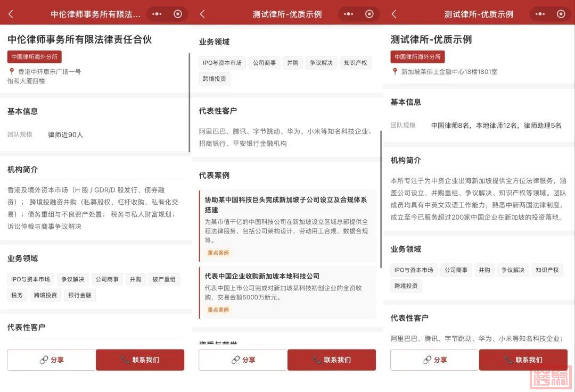Tap 联系我们 button on the rightmost screen
Viewport: 575px width, 392px height.
(x=523, y=360)
